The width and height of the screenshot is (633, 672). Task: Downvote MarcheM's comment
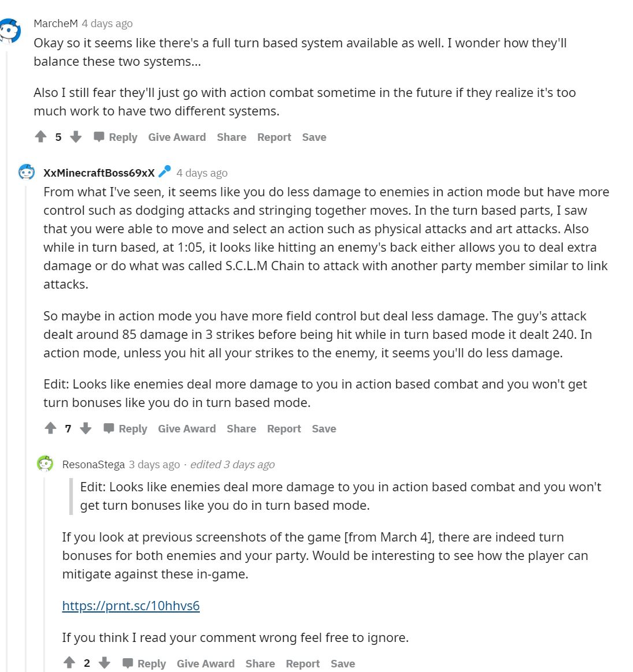pyautogui.click(x=76, y=137)
